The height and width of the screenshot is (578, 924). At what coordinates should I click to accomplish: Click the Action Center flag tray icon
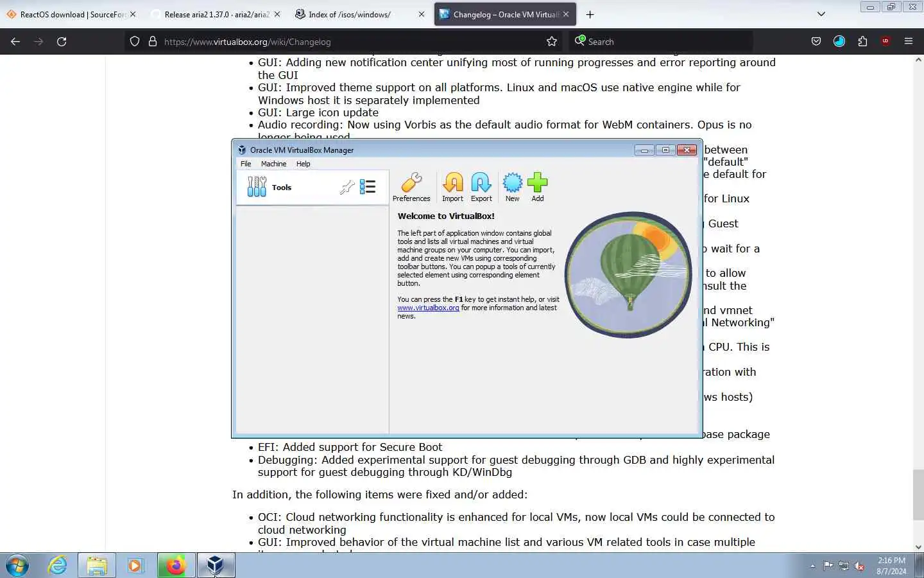click(828, 566)
